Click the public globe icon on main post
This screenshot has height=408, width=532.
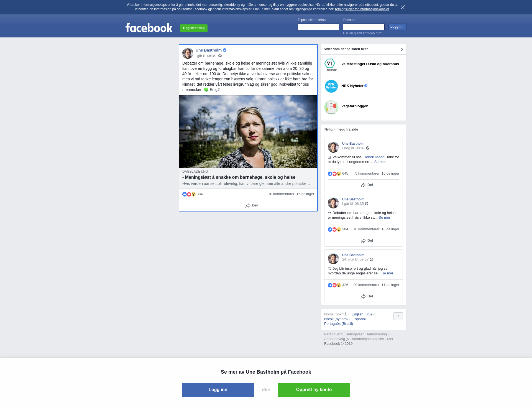[x=220, y=56]
